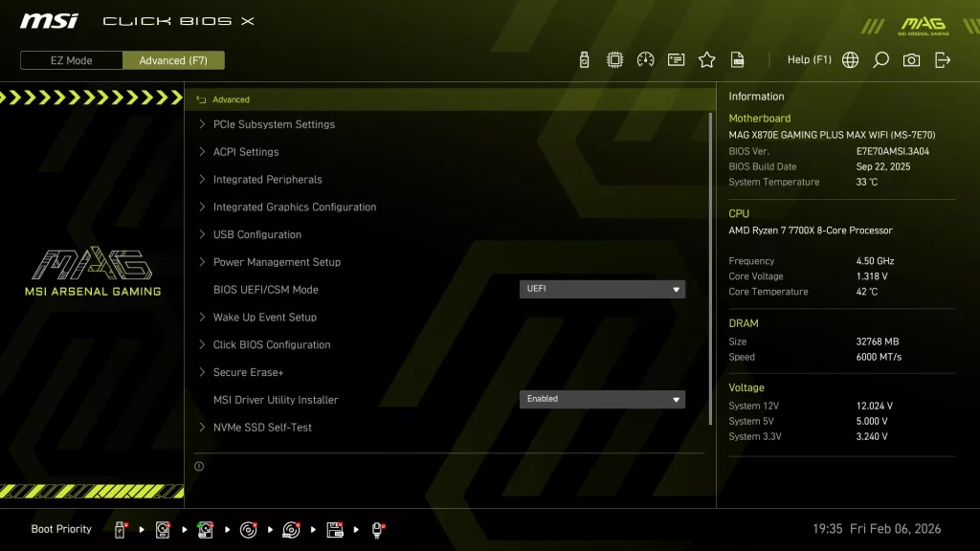
Task: Open the favorites star icon
Action: pyautogui.click(x=707, y=59)
